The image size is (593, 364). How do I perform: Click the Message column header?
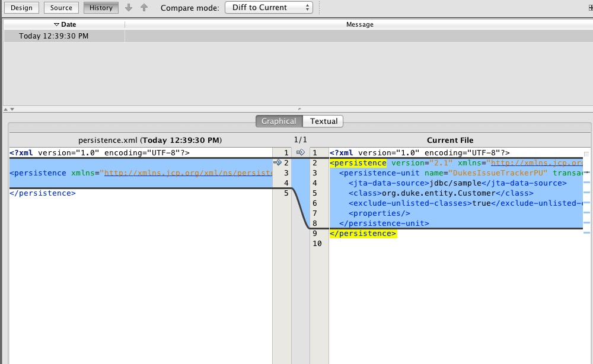(361, 24)
